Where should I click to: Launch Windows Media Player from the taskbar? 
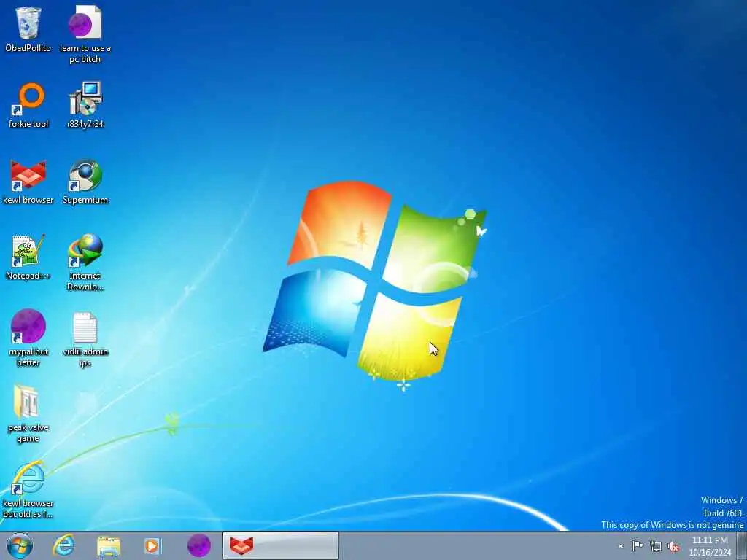153,546
